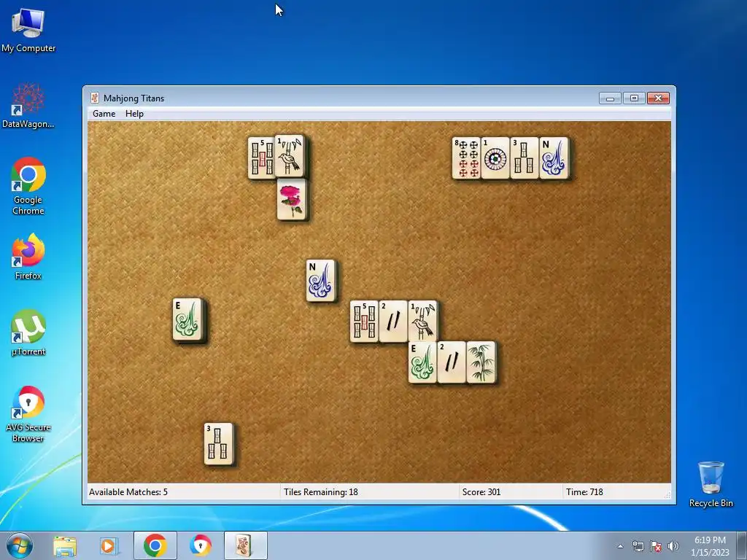Click the Tiles Remaining: 18 status text

pos(321,492)
